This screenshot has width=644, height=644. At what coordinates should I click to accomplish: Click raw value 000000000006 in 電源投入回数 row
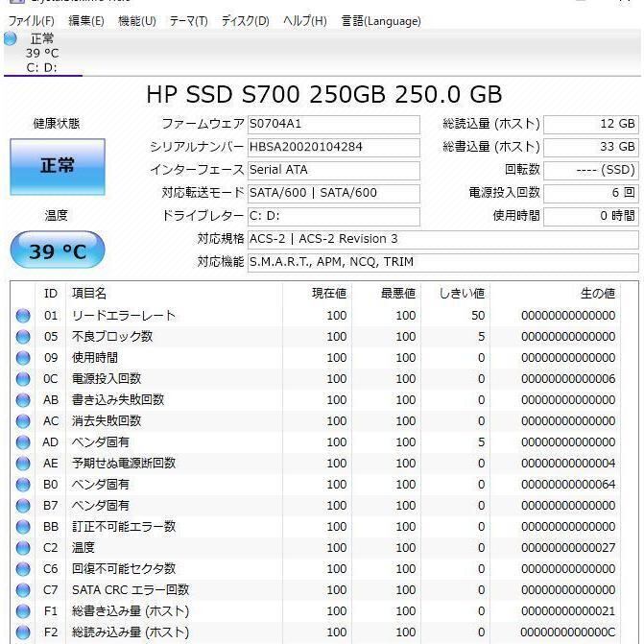pos(568,379)
